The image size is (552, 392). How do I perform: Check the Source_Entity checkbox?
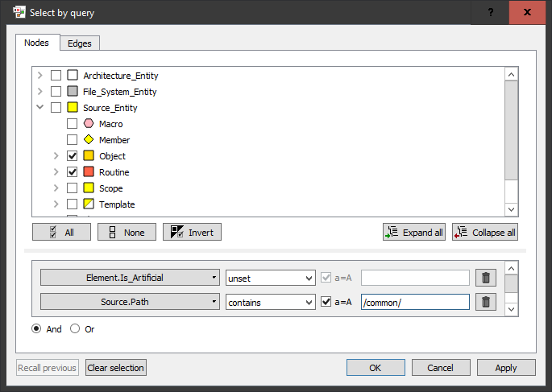point(56,108)
